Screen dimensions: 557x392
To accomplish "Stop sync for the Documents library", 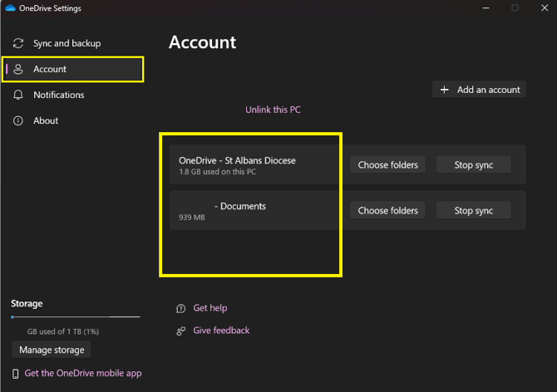I will tap(474, 211).
